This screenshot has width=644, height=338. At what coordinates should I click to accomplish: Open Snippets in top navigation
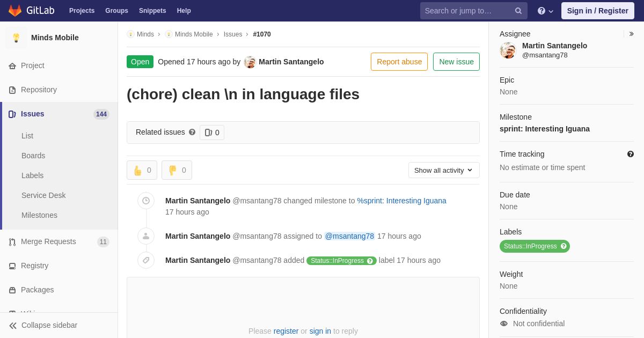(x=152, y=11)
